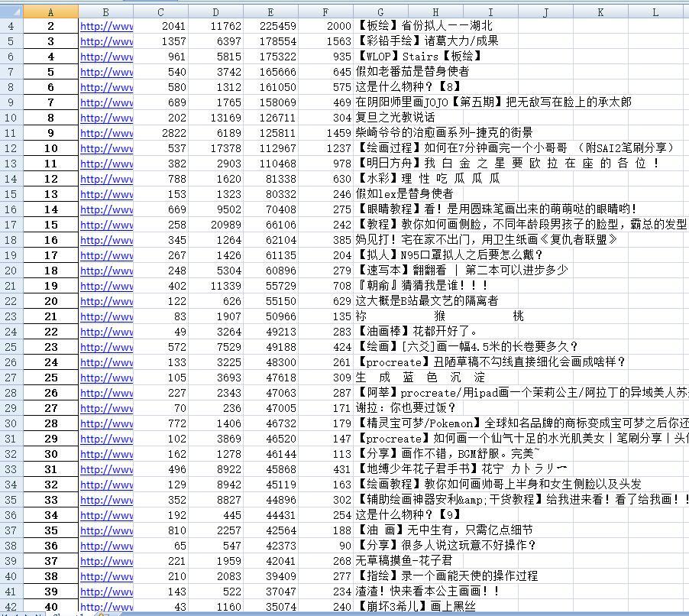This screenshot has height=616, width=689.
Task: Click the title 假如lex是替身使者
Action: 404,193
